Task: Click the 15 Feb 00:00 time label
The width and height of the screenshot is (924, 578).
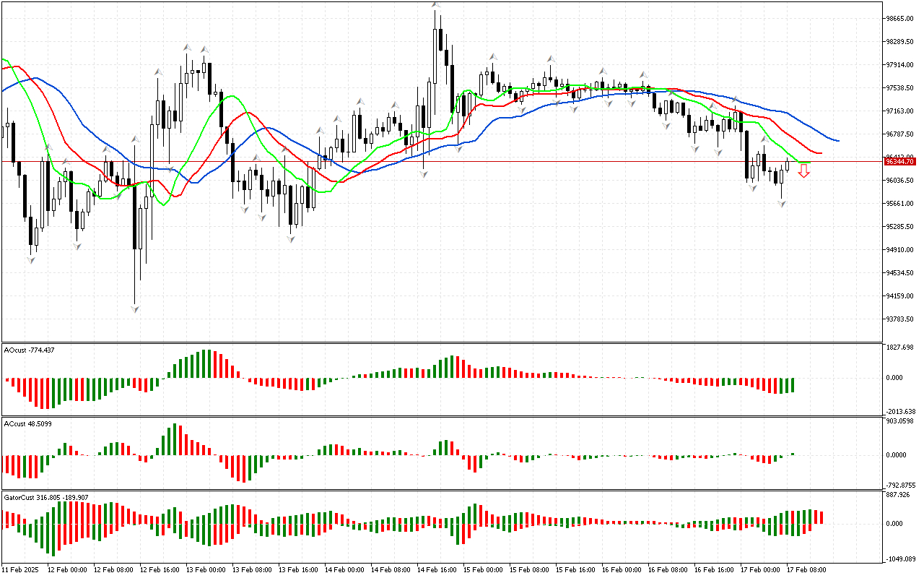Action: point(483,570)
